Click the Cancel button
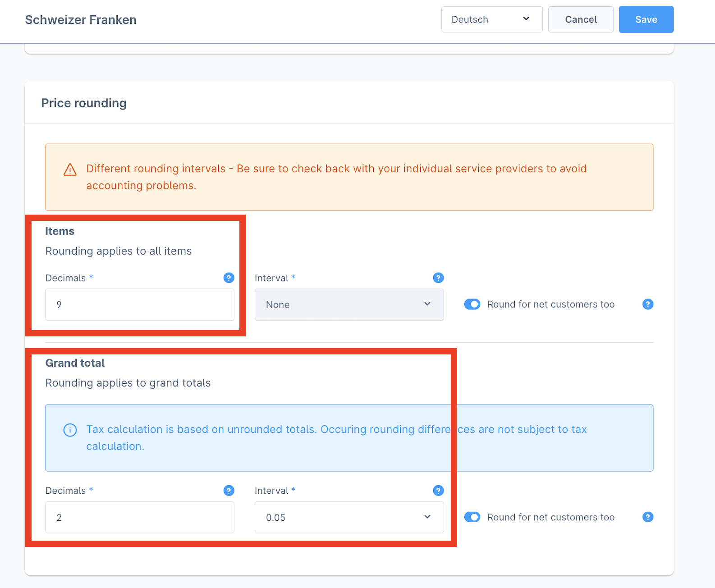Viewport: 715px width, 588px height. pos(581,19)
